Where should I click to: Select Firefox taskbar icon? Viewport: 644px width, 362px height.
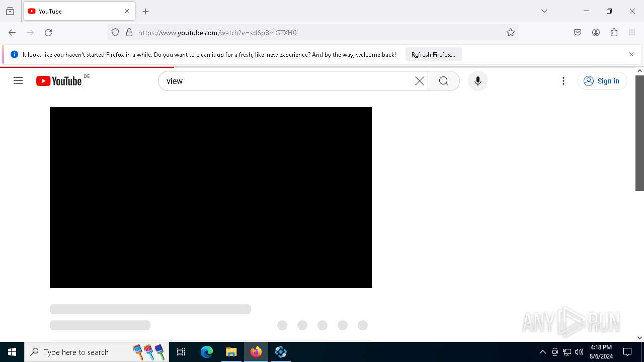pos(256,352)
